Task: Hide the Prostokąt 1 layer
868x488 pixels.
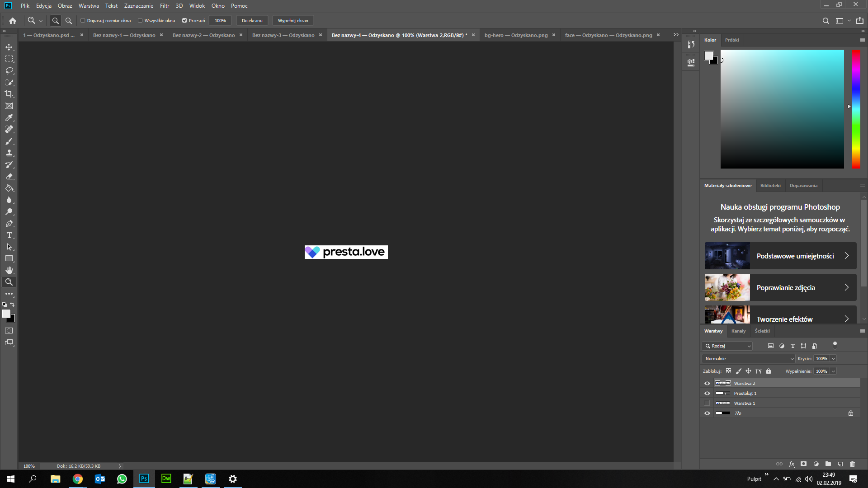Action: tap(707, 394)
